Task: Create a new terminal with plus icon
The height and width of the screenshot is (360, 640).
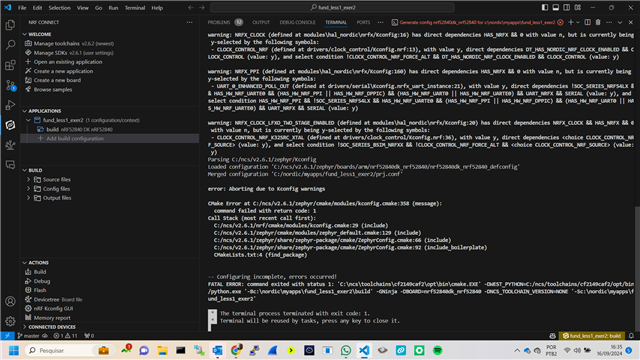Action: 571,22
